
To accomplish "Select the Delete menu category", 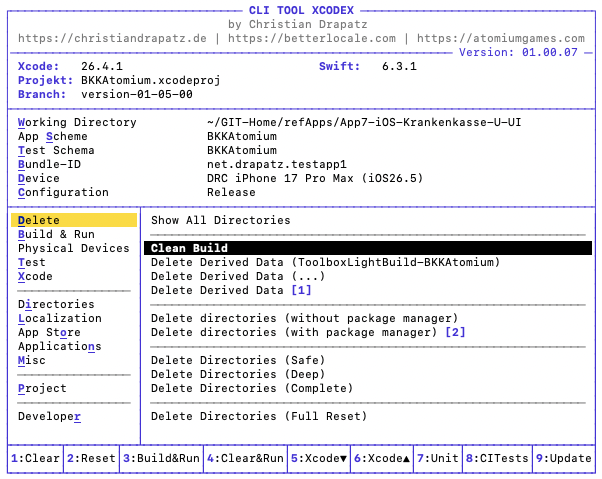I will pos(74,220).
